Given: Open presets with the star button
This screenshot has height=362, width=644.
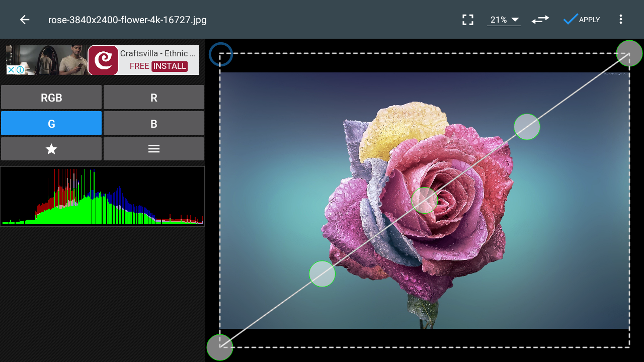Looking at the screenshot, I should [51, 149].
